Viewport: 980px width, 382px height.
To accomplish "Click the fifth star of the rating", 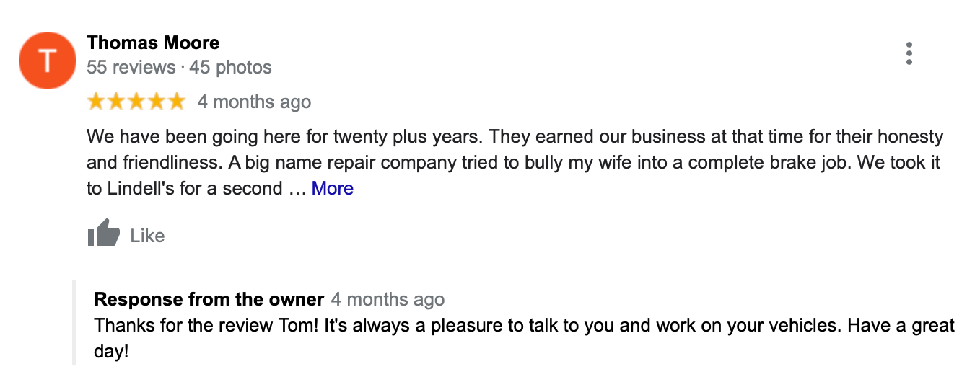I will pos(177,102).
